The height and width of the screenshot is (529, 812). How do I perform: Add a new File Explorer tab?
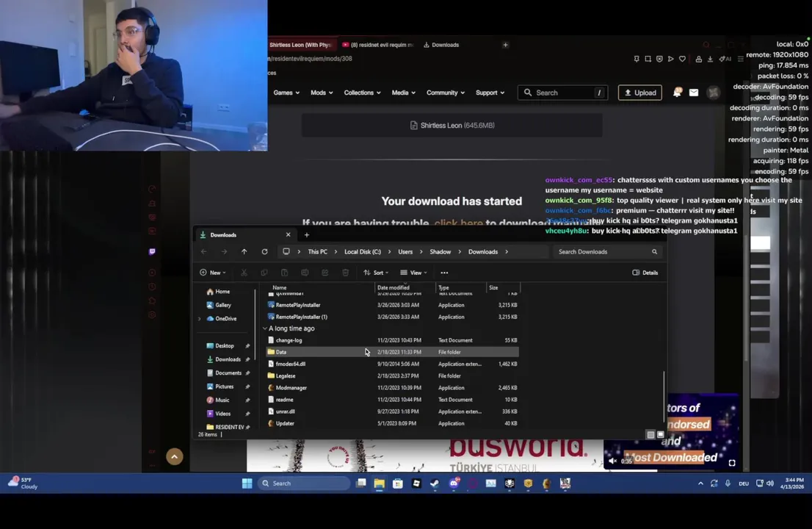click(x=307, y=235)
